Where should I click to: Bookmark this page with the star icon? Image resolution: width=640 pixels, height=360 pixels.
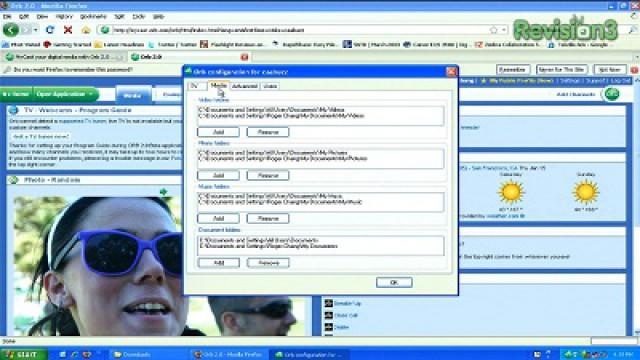(493, 30)
